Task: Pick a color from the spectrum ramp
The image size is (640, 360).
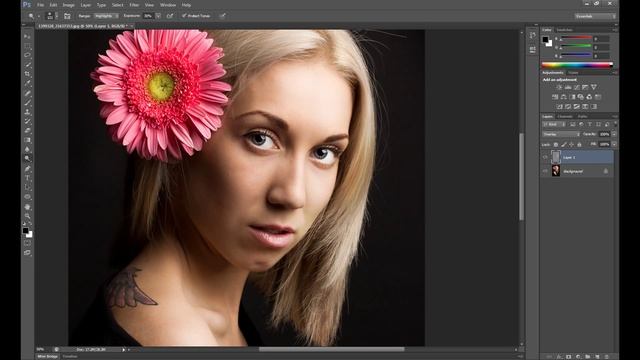Action: pyautogui.click(x=577, y=64)
